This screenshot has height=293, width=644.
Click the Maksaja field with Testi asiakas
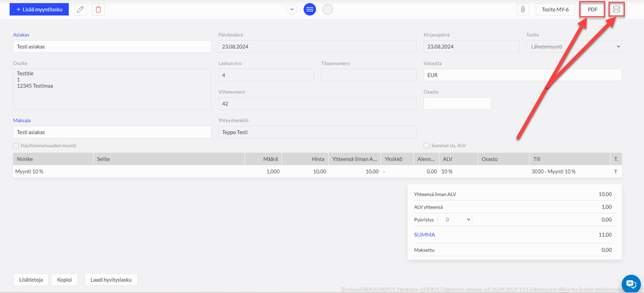pyautogui.click(x=112, y=132)
